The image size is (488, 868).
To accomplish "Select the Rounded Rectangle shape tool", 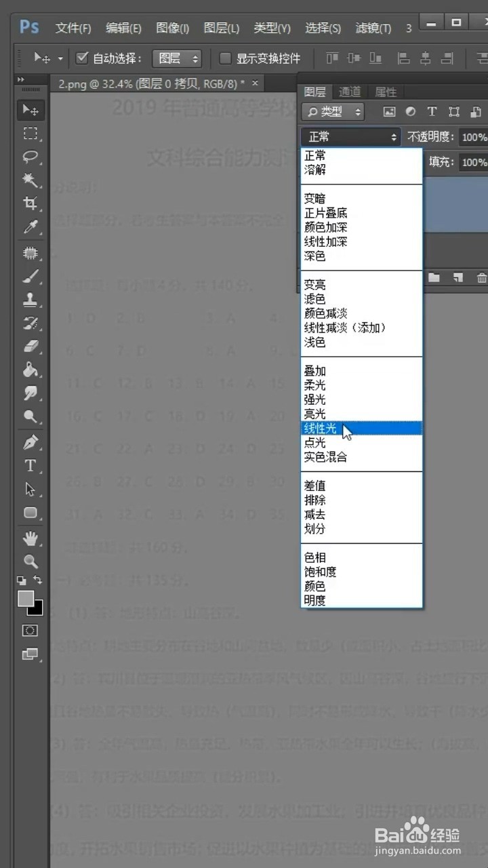I will [30, 513].
